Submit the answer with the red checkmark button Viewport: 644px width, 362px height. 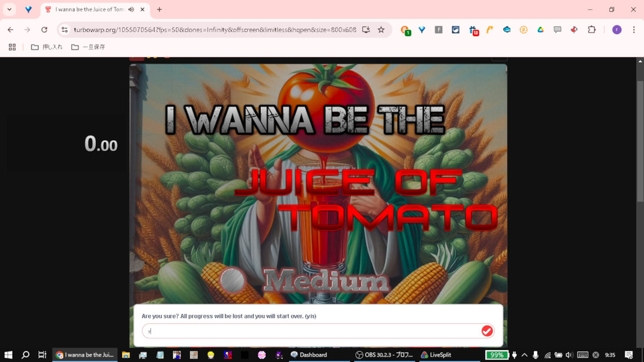coord(487,330)
